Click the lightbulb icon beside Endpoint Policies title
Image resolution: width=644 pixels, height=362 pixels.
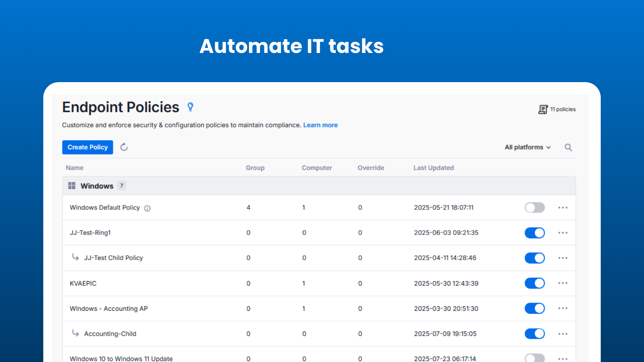[190, 107]
